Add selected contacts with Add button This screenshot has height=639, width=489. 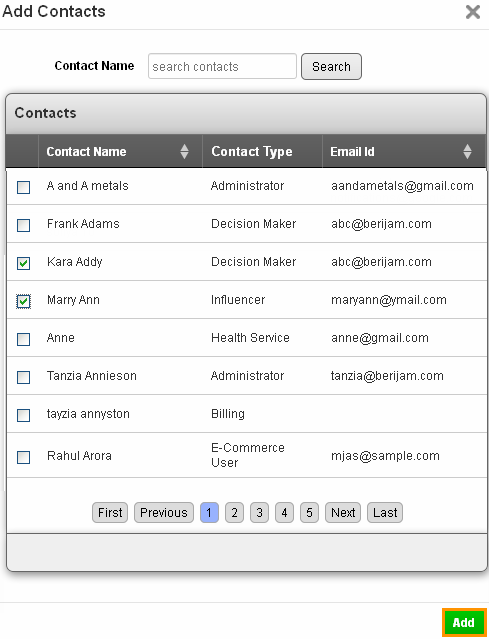click(x=464, y=622)
